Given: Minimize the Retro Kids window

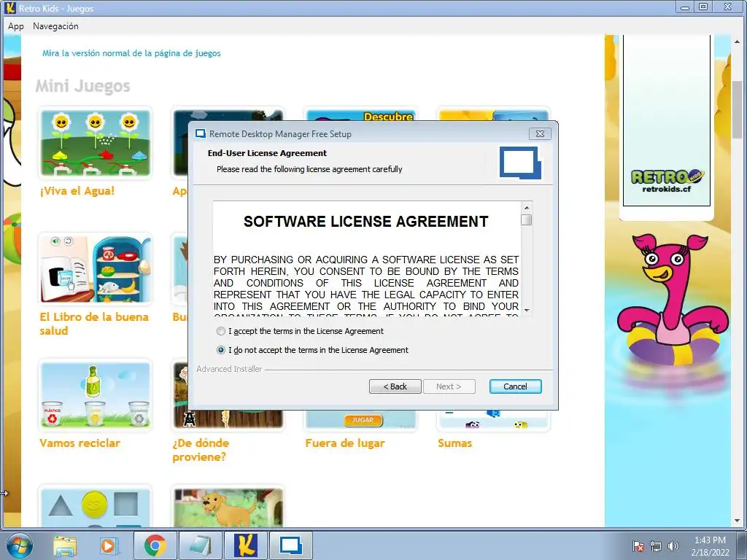Looking at the screenshot, I should [x=685, y=7].
